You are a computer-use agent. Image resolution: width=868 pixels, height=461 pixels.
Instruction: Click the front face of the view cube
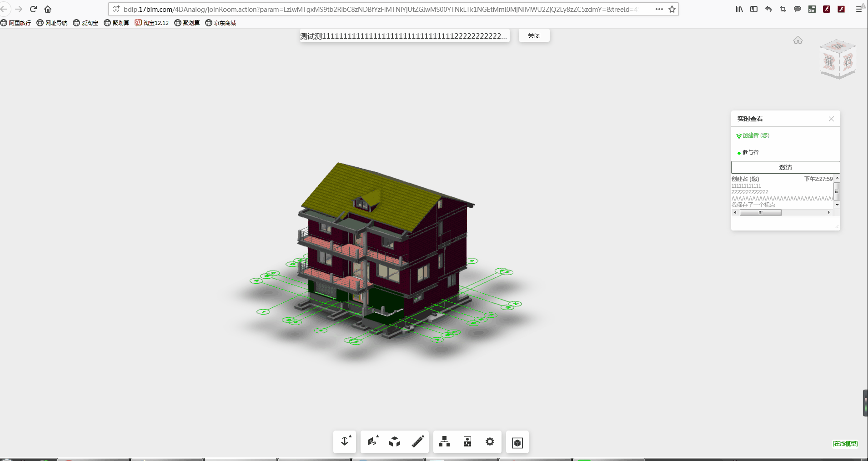click(829, 62)
